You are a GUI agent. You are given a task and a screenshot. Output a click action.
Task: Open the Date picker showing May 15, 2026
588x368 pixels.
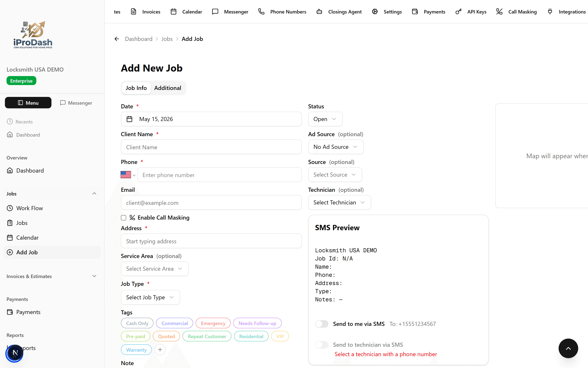(211, 119)
